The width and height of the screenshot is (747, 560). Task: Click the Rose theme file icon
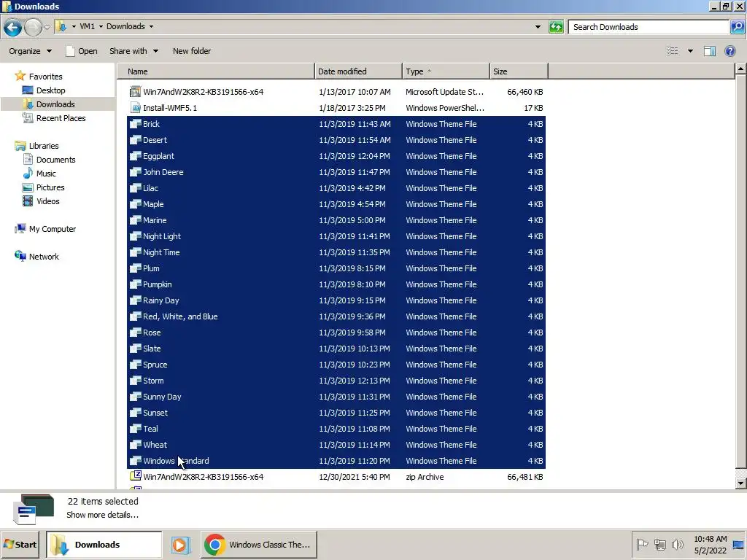(136, 332)
